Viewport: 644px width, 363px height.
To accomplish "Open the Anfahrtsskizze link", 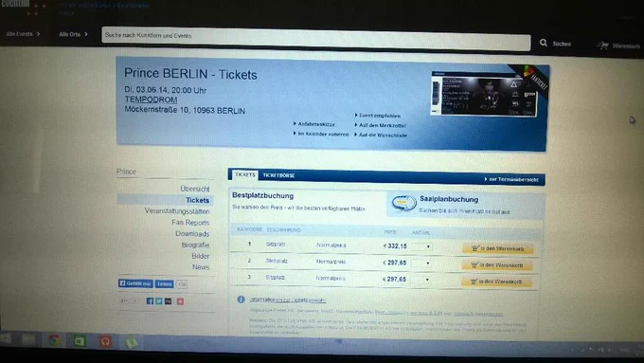I will [316, 124].
